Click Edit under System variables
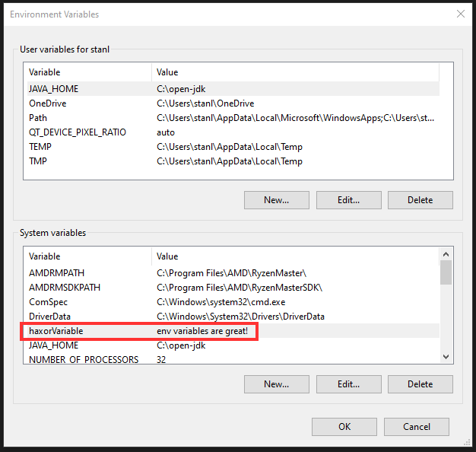476x452 pixels. tap(348, 384)
